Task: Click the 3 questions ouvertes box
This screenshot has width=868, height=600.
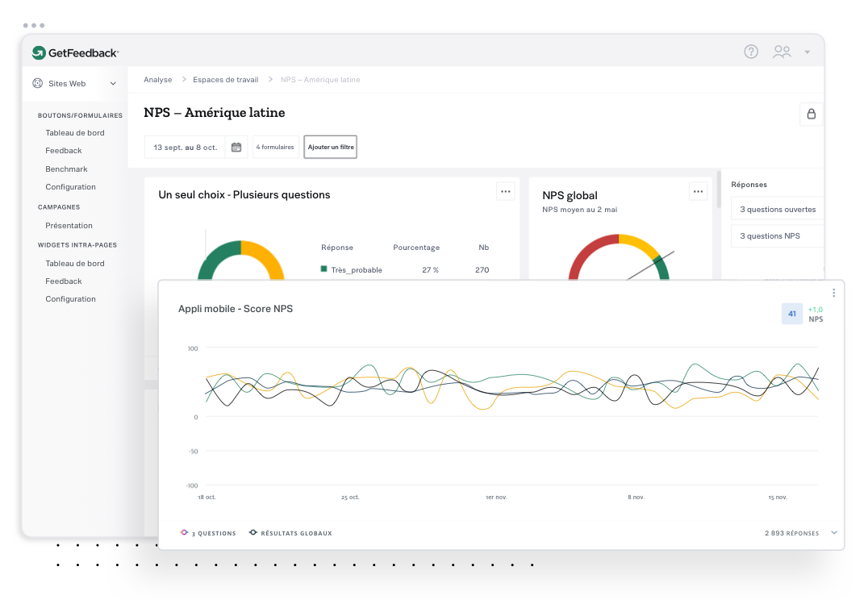Action: click(778, 209)
